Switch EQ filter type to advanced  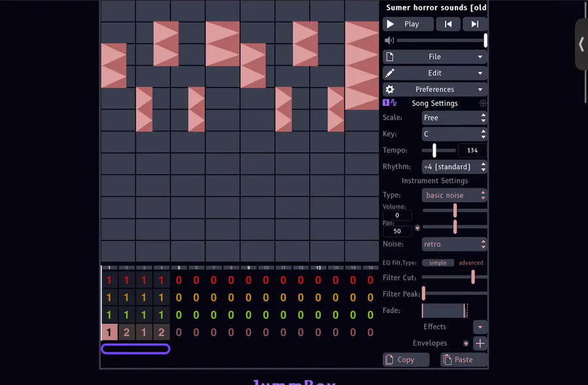pos(470,263)
